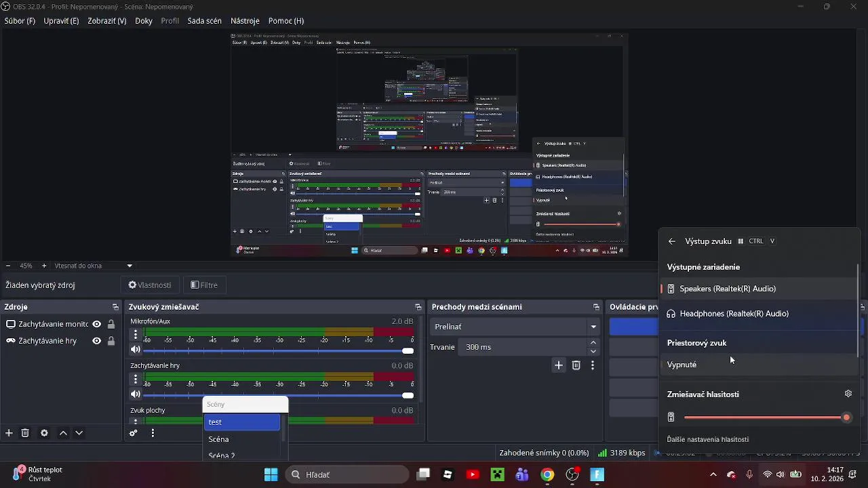Adjust system volume slider in flyout
This screenshot has height=488, width=868.
tap(767, 418)
